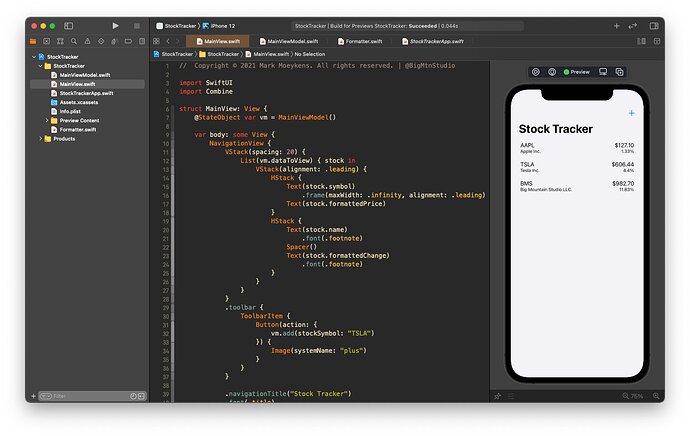
Task: Inspect the preview with the second canvas icon
Action: (552, 72)
